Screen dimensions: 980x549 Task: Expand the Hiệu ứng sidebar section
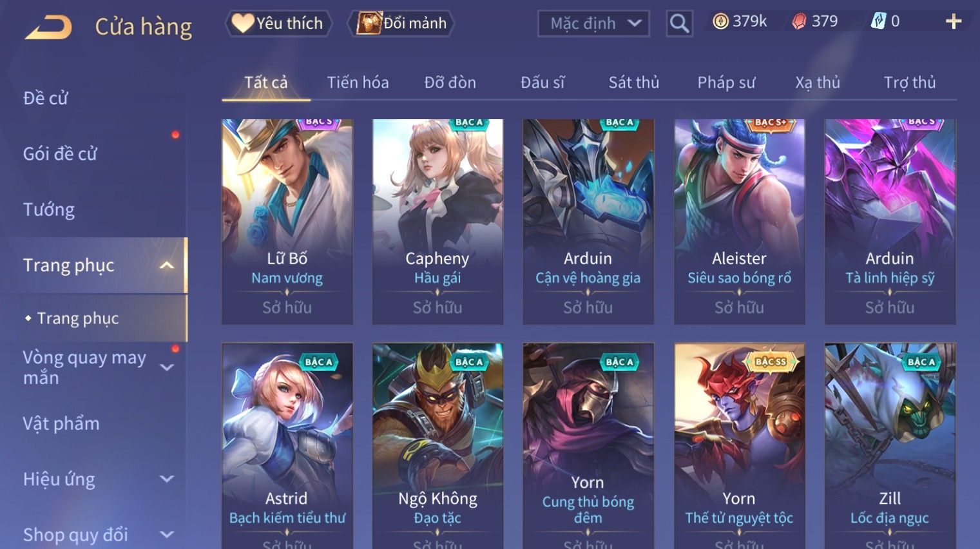coord(167,479)
